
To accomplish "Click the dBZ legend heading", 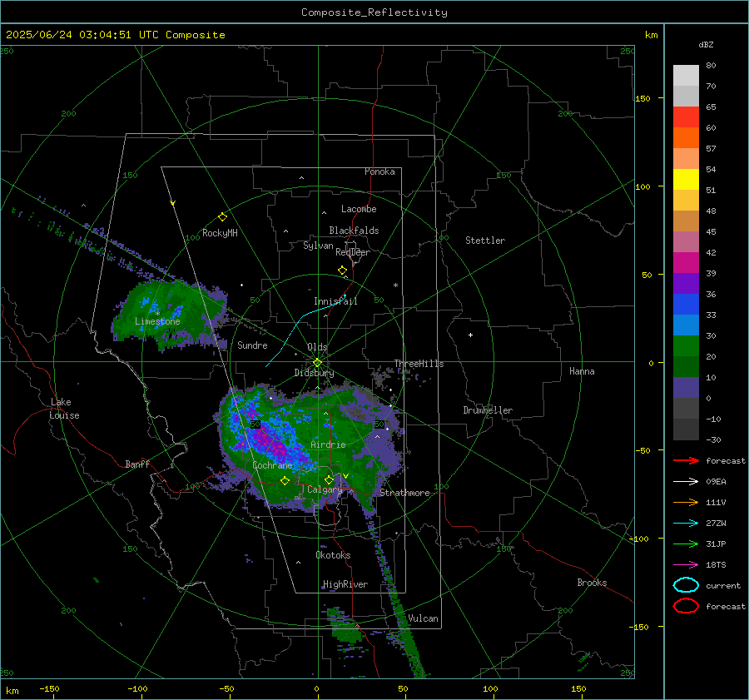I will tap(706, 44).
